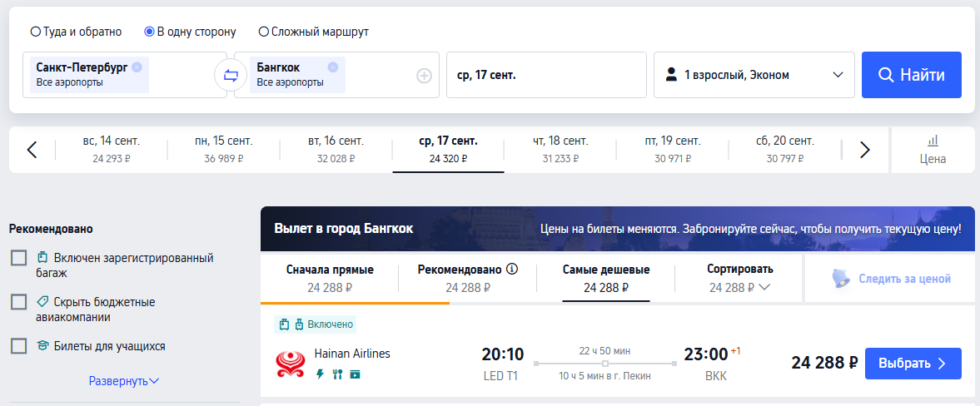
Task: Check Скрыть бюджетные авиакомпании filter
Action: pos(19,302)
